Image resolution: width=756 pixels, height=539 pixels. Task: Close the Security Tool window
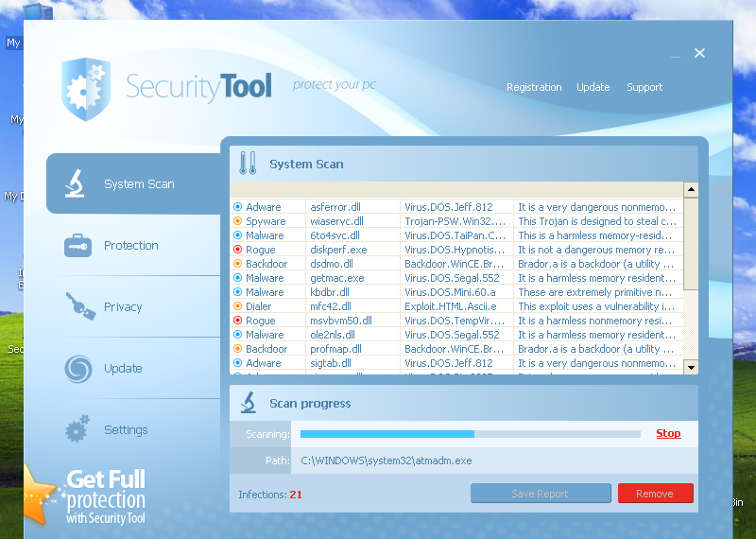699,53
